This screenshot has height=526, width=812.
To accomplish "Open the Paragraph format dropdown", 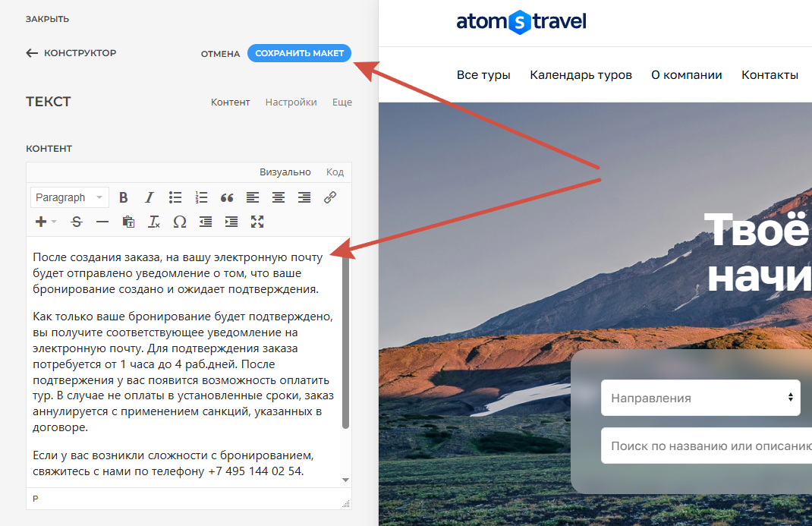I will [69, 198].
